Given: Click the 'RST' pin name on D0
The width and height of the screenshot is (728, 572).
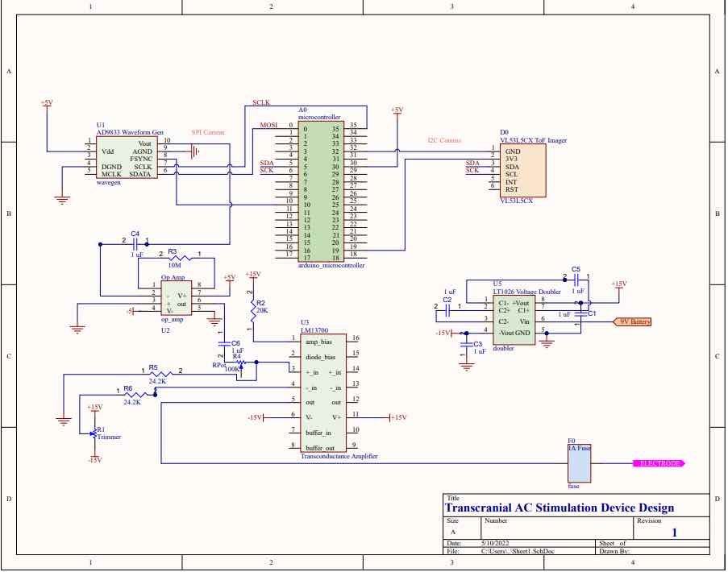Looking at the screenshot, I should pos(512,189).
